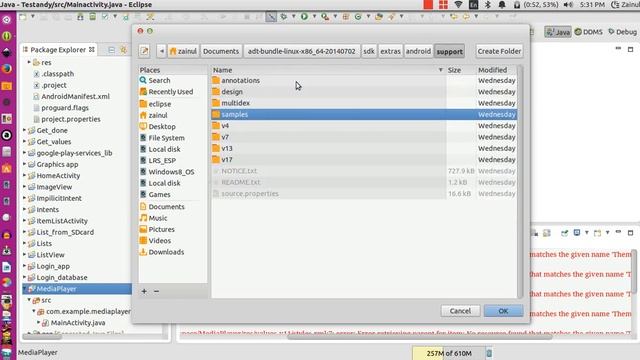Screen dimensions: 640x360
Task: Select the v17 folder
Action: 364,160
